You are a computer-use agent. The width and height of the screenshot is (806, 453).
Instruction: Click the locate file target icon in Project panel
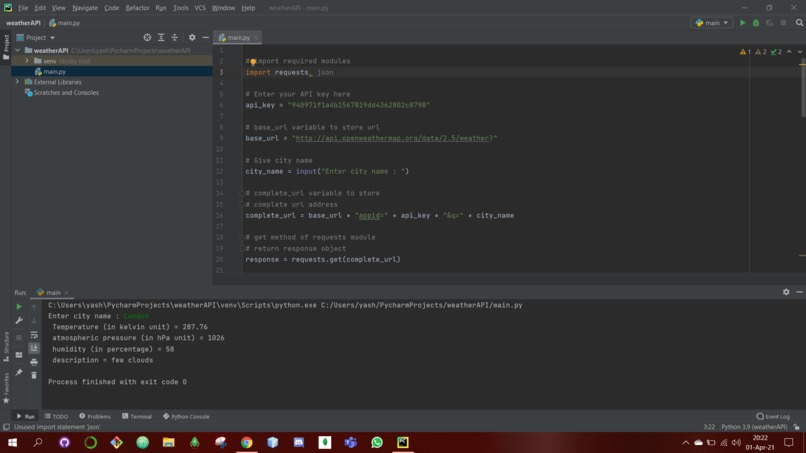pos(147,38)
